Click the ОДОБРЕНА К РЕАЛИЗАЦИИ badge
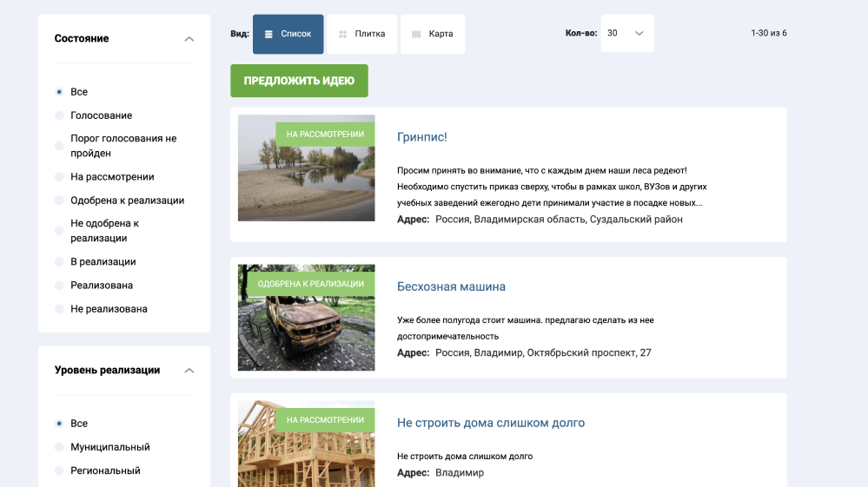Image resolution: width=868 pixels, height=487 pixels. click(310, 284)
